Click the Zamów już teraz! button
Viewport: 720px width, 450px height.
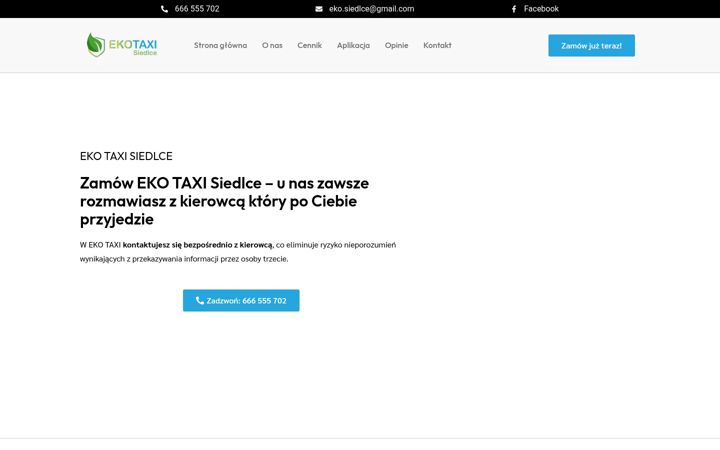coord(591,45)
